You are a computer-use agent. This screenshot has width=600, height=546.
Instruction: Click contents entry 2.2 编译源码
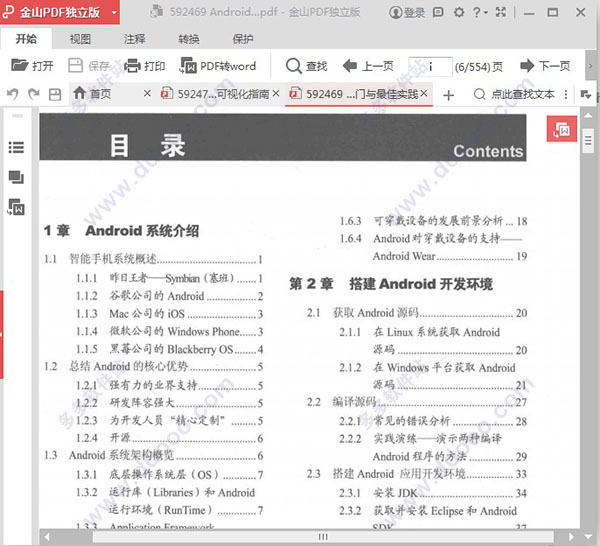417,402
